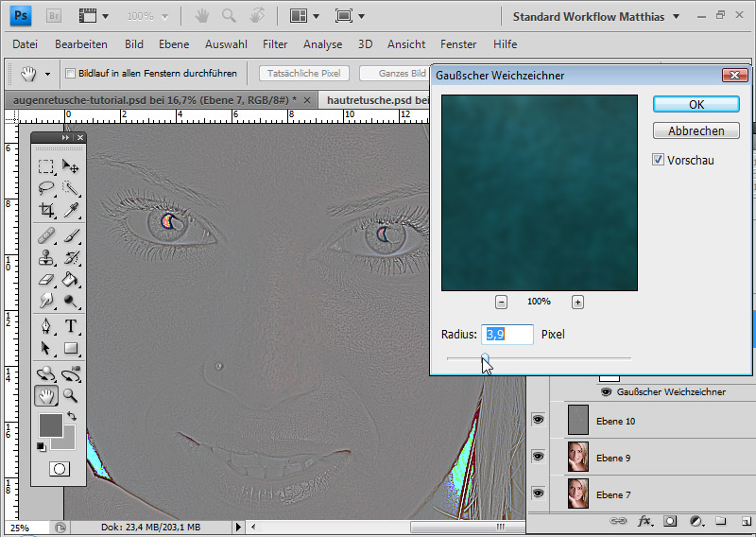The image size is (756, 537).
Task: Hide layer Ebene 10 with eye icon
Action: tap(539, 421)
